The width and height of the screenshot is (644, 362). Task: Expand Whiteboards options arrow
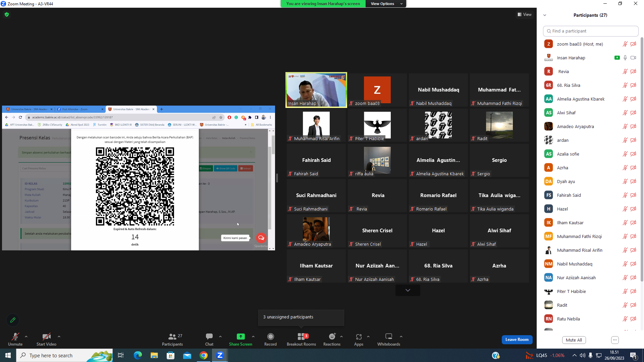401,337
